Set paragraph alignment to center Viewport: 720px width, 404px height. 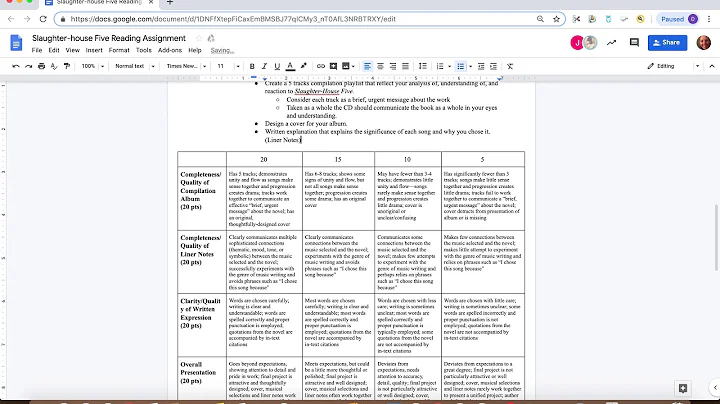click(380, 66)
